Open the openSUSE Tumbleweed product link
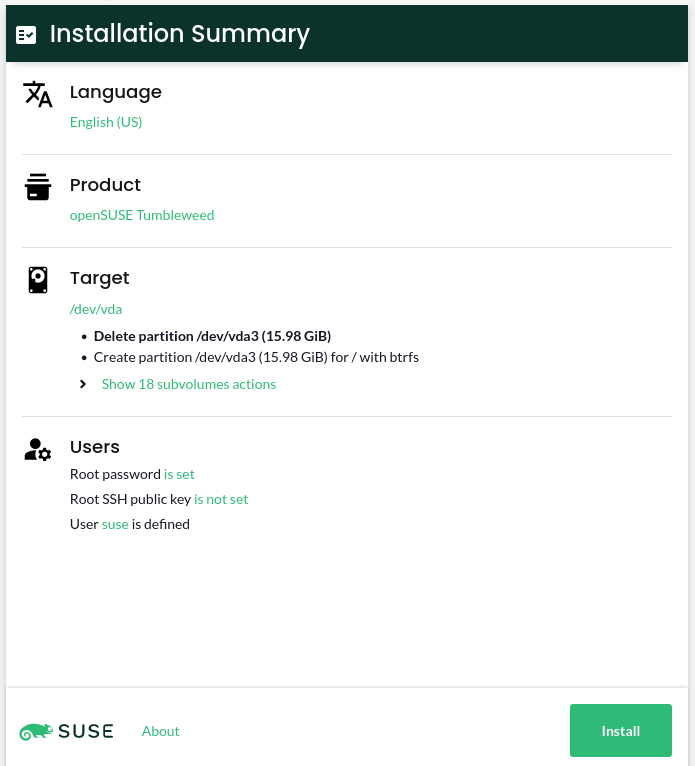The height and width of the screenshot is (766, 695). (142, 215)
